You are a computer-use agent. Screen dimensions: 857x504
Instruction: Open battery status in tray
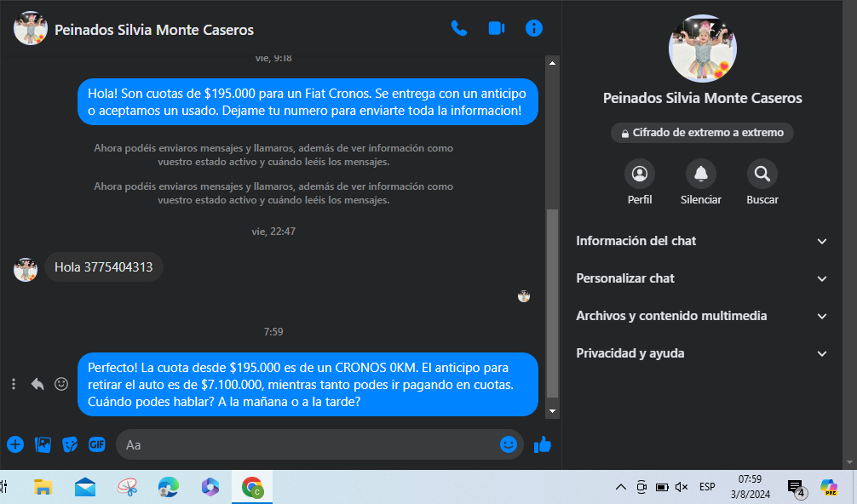661,486
